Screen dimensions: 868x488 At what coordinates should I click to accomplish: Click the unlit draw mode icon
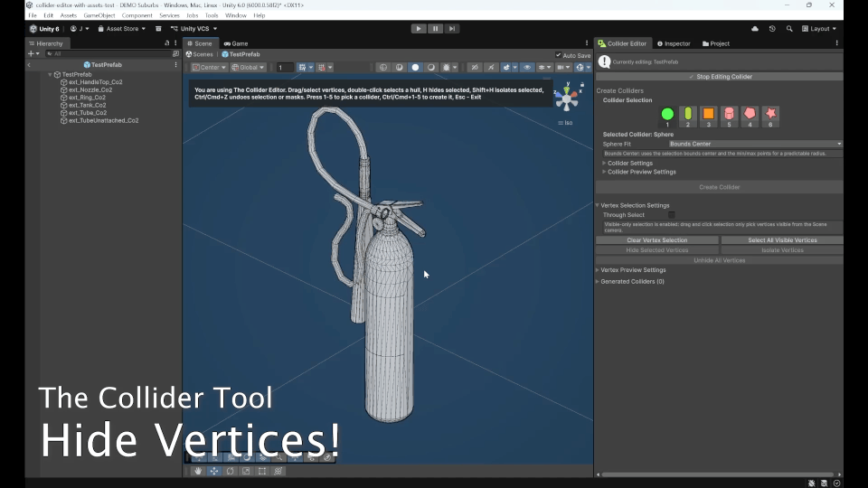coord(431,68)
